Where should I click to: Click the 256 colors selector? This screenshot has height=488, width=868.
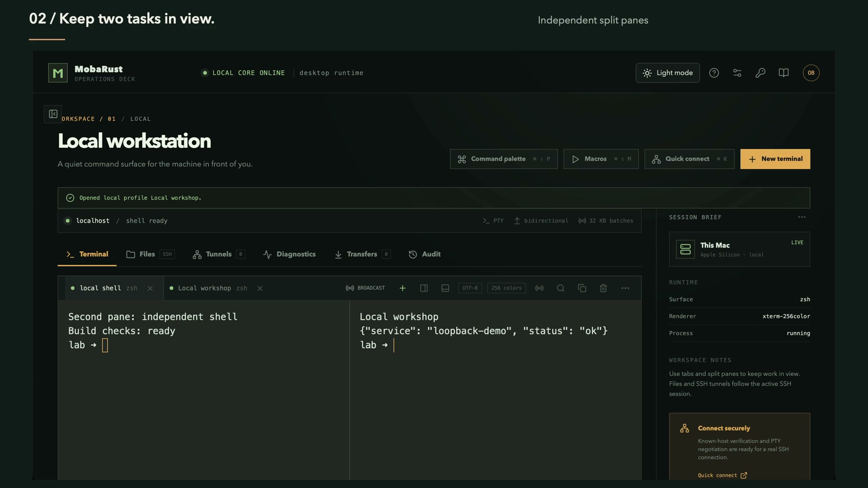[x=506, y=288]
